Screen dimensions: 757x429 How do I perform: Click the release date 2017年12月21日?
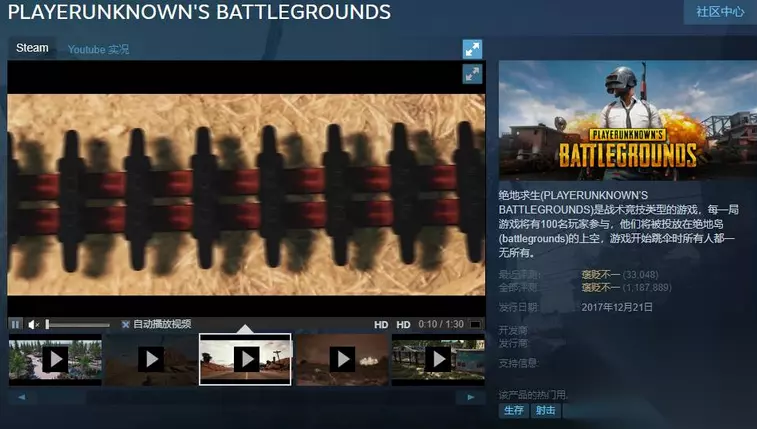(617, 307)
